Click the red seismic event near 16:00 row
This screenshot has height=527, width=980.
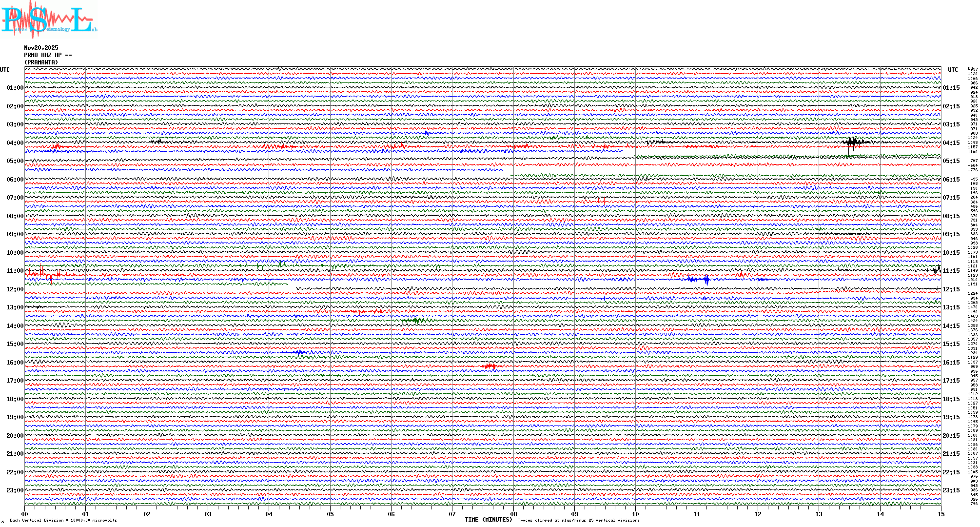490,366
